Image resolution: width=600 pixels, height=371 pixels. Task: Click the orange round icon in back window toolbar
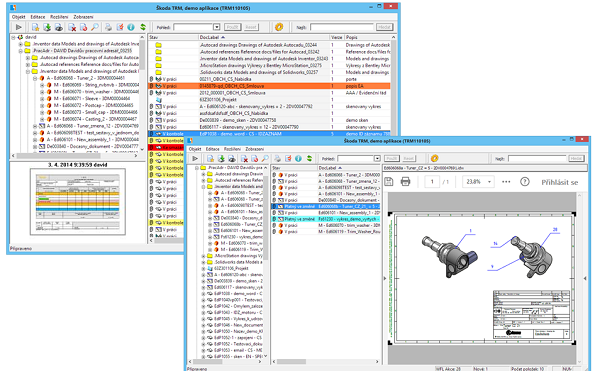tap(279, 27)
